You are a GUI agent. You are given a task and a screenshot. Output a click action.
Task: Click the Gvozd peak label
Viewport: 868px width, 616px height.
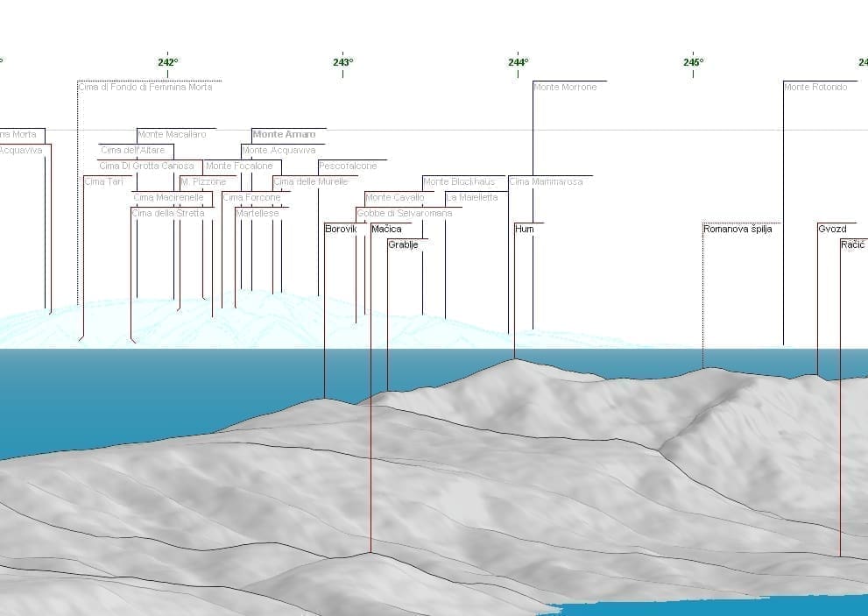click(x=832, y=230)
